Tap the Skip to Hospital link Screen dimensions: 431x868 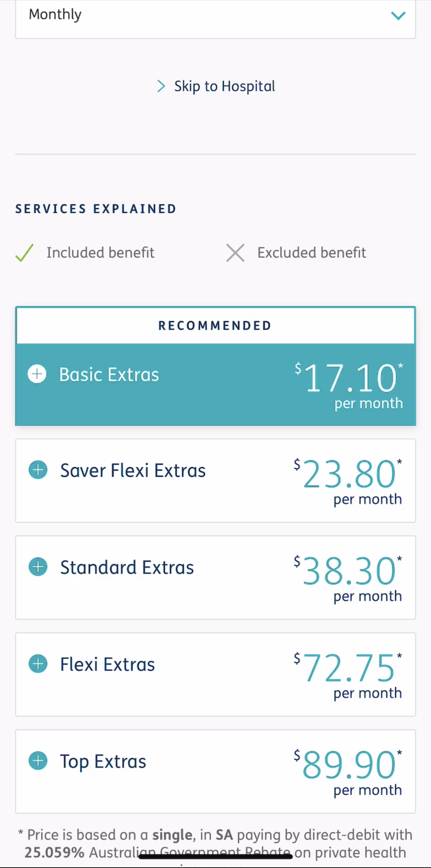click(225, 86)
